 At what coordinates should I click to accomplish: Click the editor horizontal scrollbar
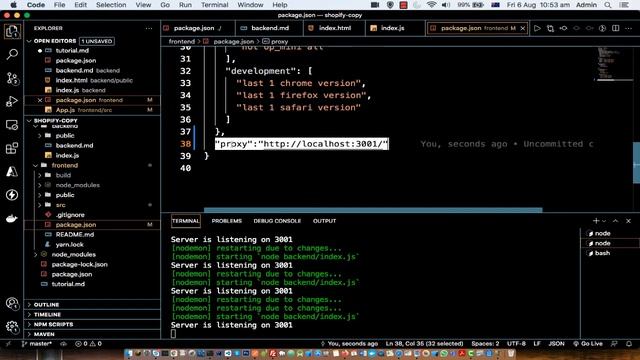tap(373, 210)
